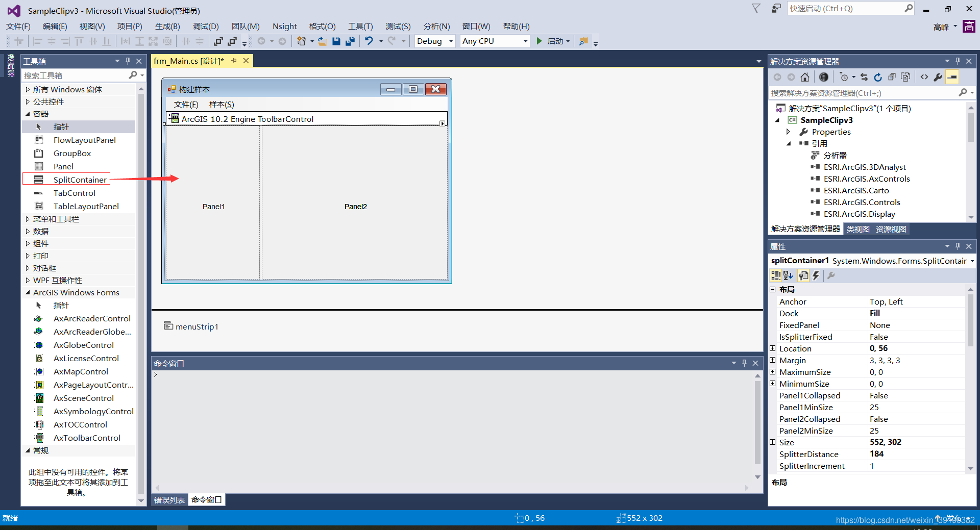
Task: Click the feedback icon near Quick Launch
Action: point(776,9)
